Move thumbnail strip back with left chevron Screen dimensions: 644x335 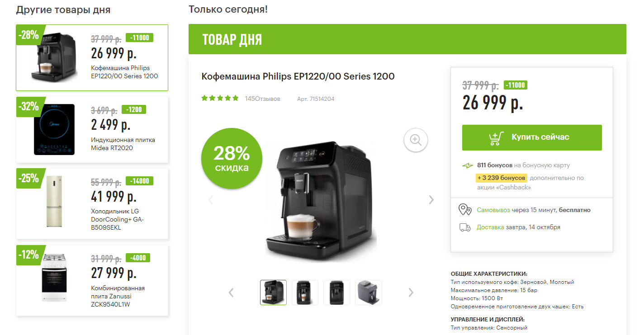[231, 293]
